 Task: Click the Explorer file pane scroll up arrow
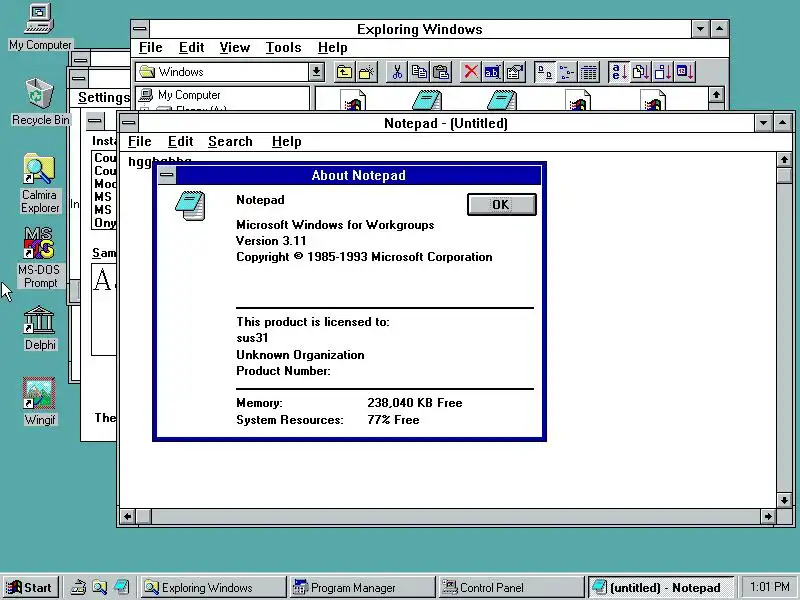[x=716, y=95]
